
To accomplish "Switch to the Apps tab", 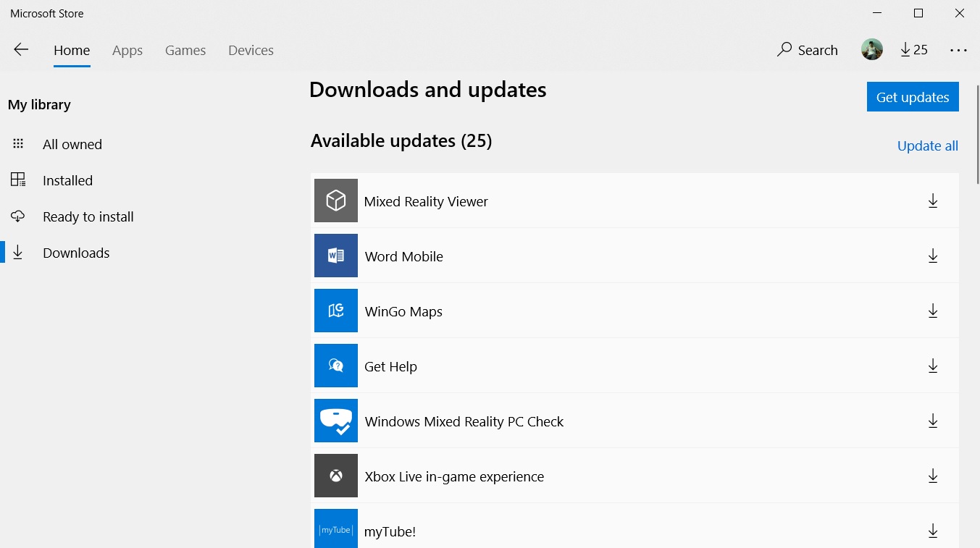I will click(127, 51).
